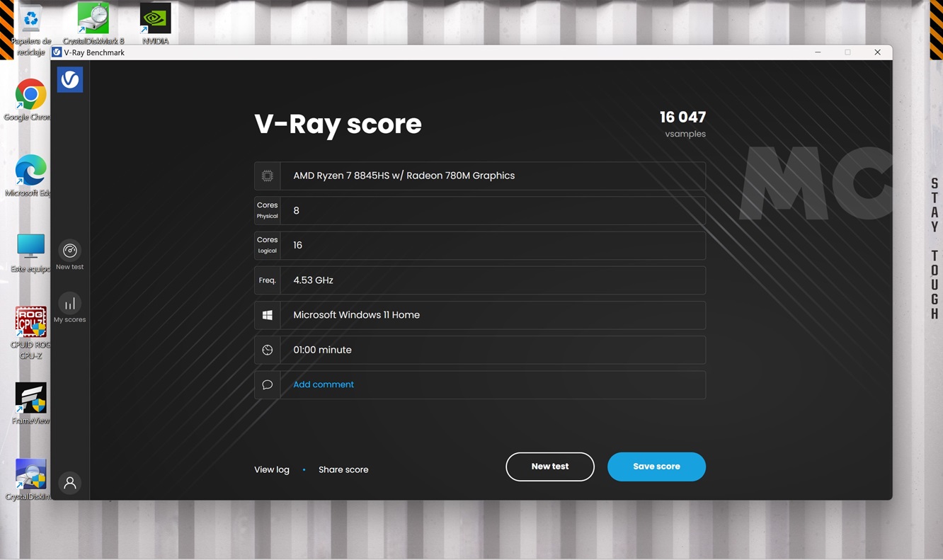Click the clock icon beside 01:00 minute

(267, 350)
